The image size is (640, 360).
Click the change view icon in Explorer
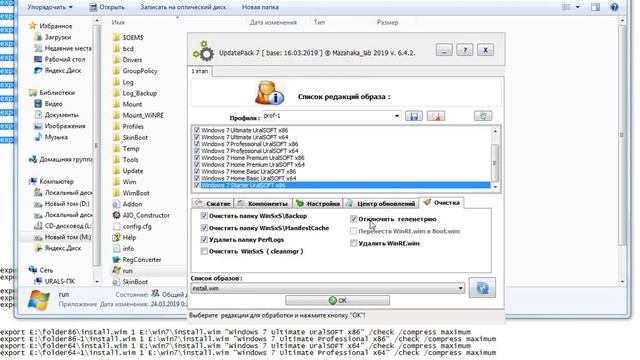click(566, 7)
